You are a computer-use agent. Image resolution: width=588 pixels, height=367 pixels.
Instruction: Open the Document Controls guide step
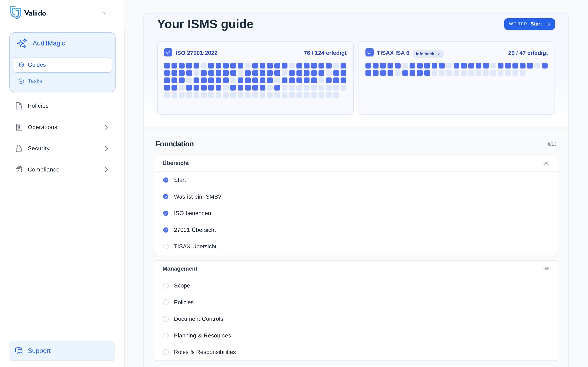[198, 319]
